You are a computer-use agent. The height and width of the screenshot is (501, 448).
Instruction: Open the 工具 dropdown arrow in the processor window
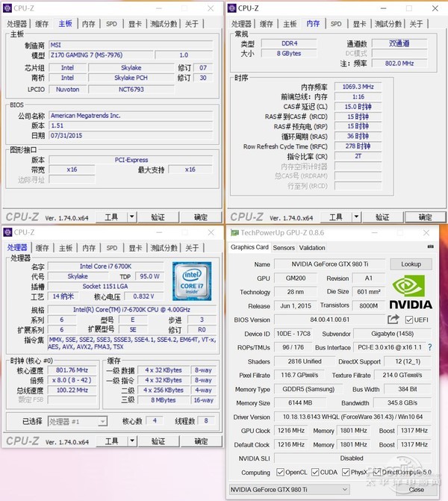tap(132, 441)
